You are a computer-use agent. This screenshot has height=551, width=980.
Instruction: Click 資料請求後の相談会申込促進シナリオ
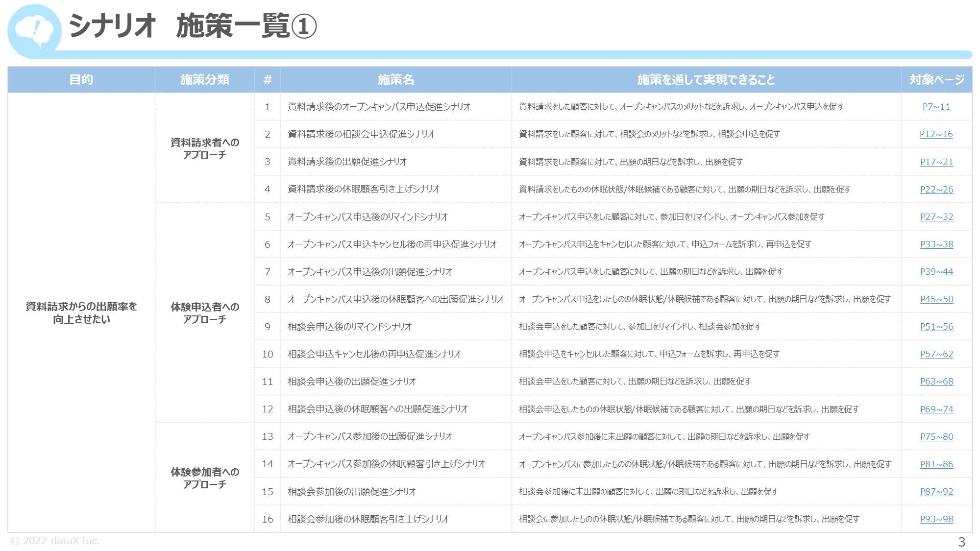coord(361,134)
